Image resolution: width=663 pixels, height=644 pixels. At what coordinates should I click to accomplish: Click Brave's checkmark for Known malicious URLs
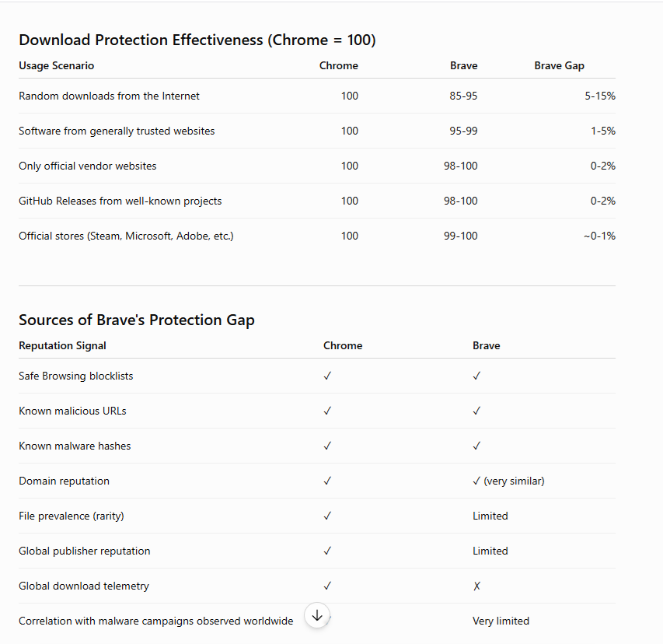pos(476,411)
